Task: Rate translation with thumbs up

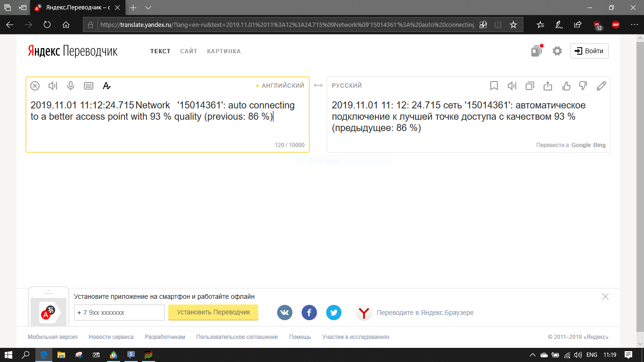Action: [566, 86]
